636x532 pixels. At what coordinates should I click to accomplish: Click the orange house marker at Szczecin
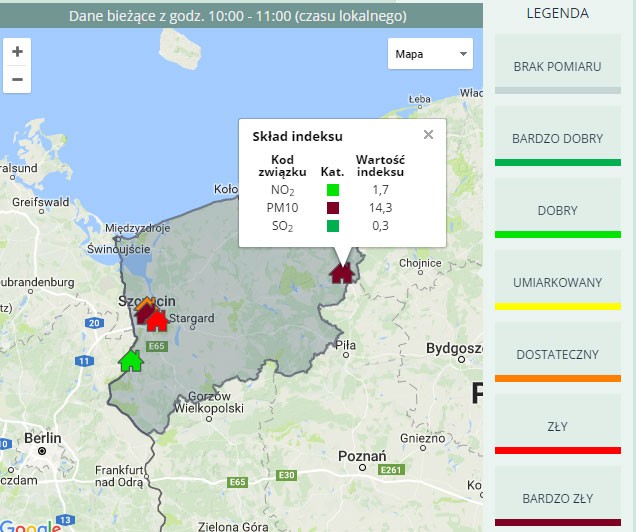point(146,303)
